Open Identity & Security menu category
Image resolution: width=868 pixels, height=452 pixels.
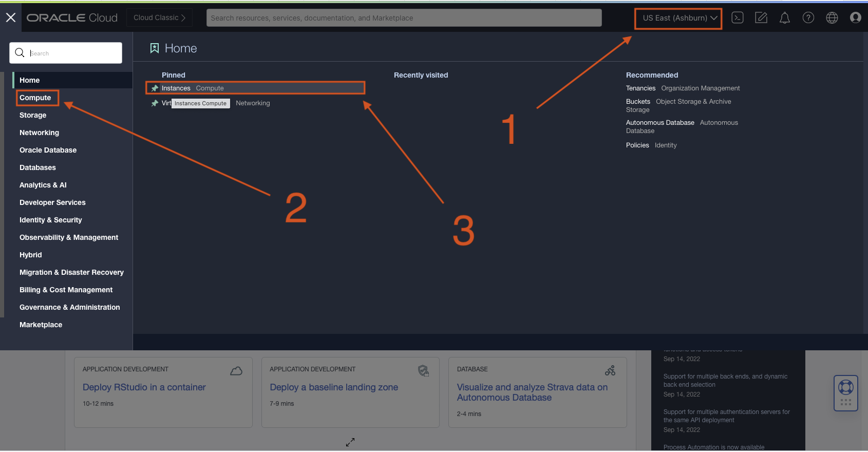tap(50, 220)
